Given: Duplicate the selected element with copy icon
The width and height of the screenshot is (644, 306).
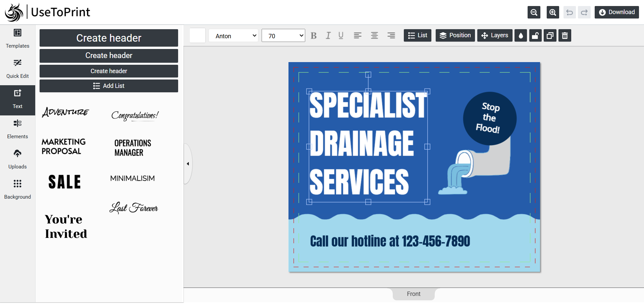Looking at the screenshot, I should pos(550,36).
